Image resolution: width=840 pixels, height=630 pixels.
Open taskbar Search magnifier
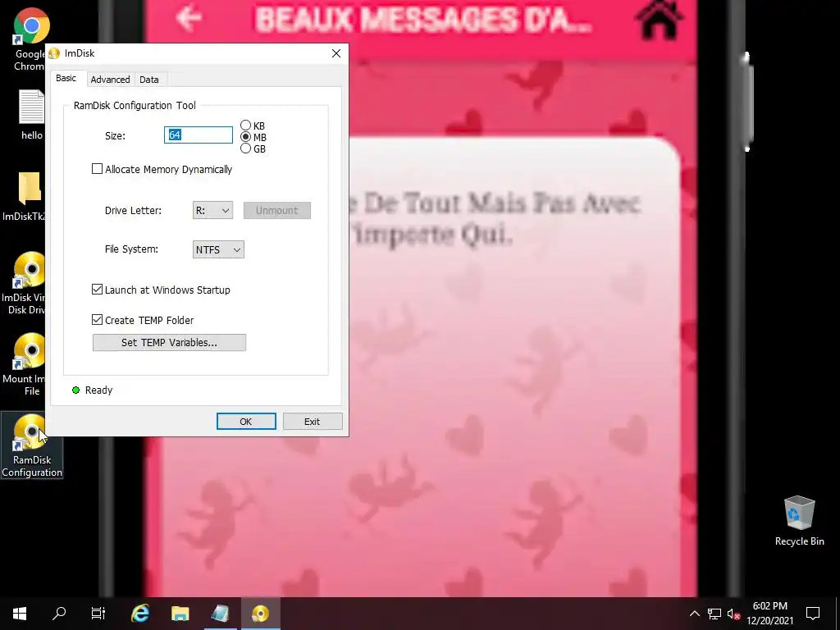pos(59,614)
